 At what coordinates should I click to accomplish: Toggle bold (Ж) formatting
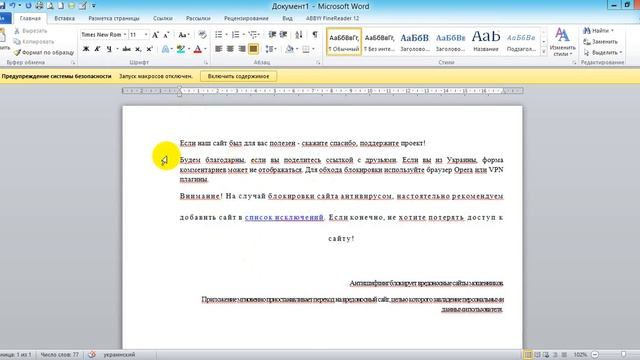[x=86, y=49]
